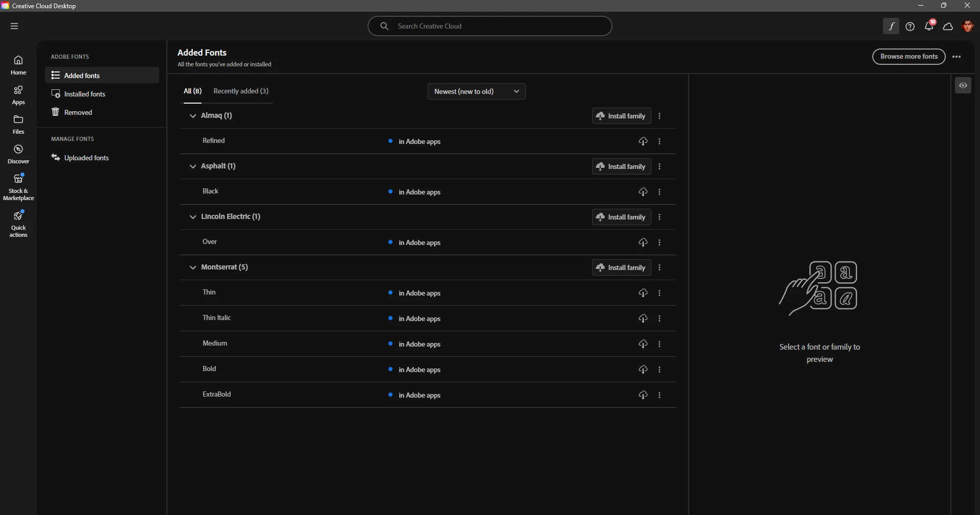Viewport: 980px width, 515px height.
Task: Install Montserrat ExtraBold via cloud icon
Action: tap(643, 395)
